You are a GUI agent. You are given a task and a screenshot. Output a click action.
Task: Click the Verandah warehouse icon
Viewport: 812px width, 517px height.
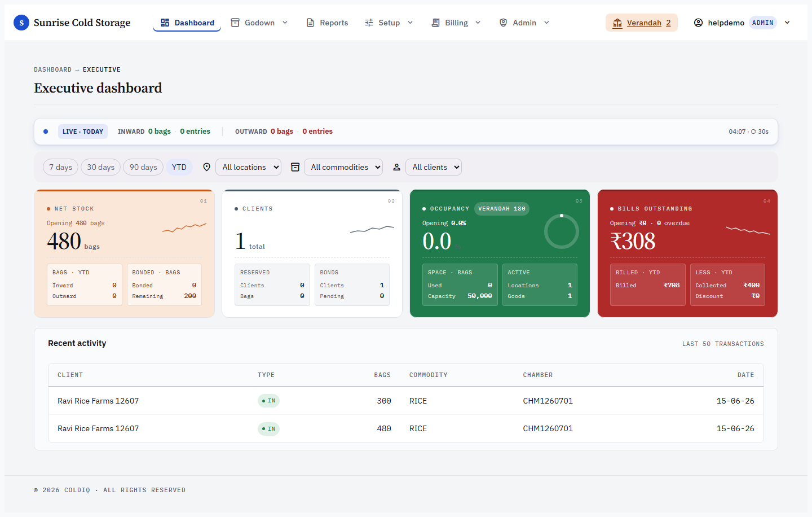(617, 23)
